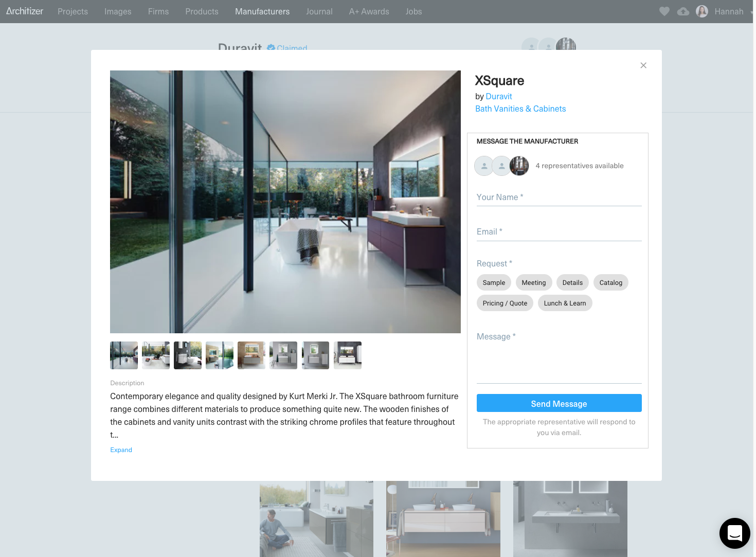The height and width of the screenshot is (557, 756).
Task: Click the Claimed verified badge beside Duravit
Action: 287,48
